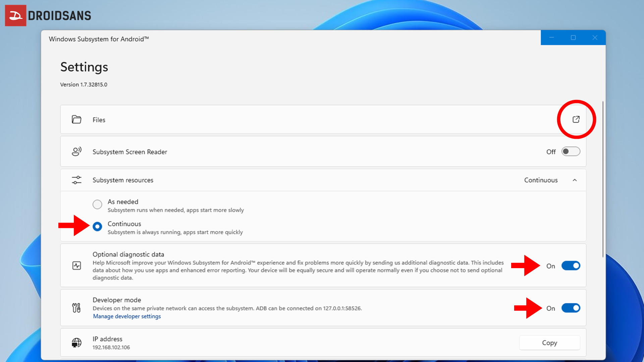Viewport: 644px width, 362px height.
Task: Open the Files settings row
Action: coord(235,120)
